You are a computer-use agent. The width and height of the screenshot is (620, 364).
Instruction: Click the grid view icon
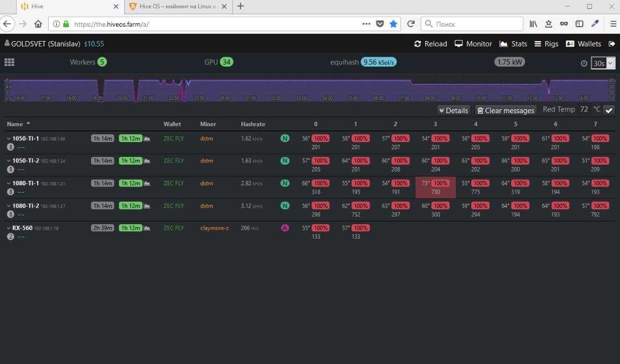tap(9, 62)
